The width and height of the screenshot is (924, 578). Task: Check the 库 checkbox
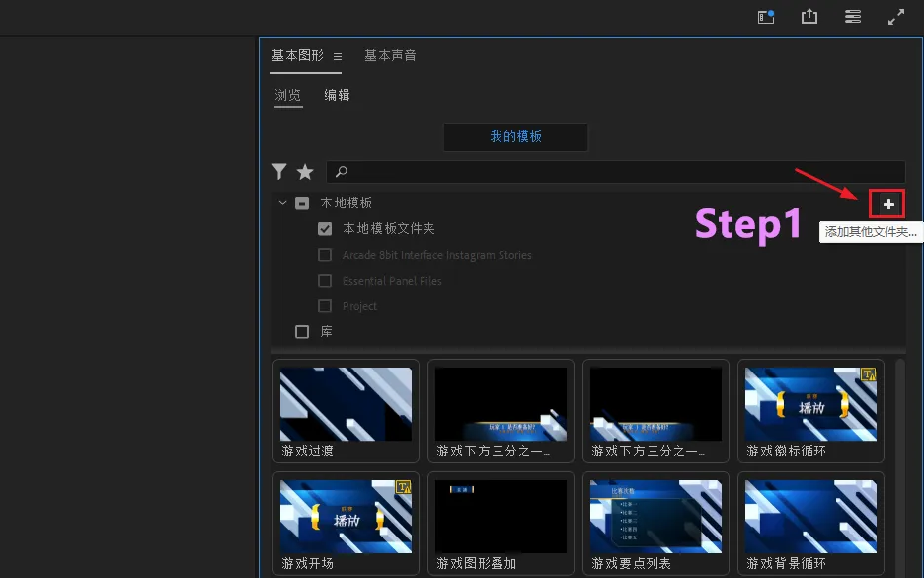(303, 332)
